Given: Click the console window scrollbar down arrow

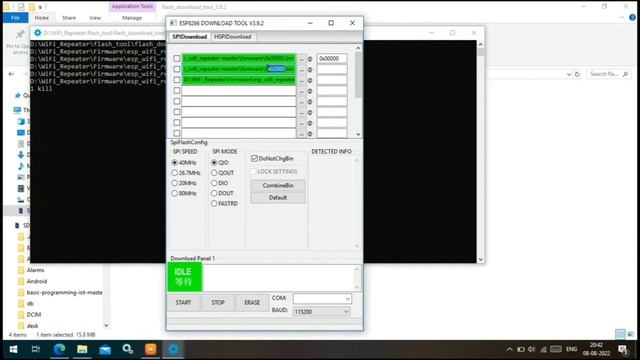Looking at the screenshot, I should pyautogui.click(x=480, y=259).
